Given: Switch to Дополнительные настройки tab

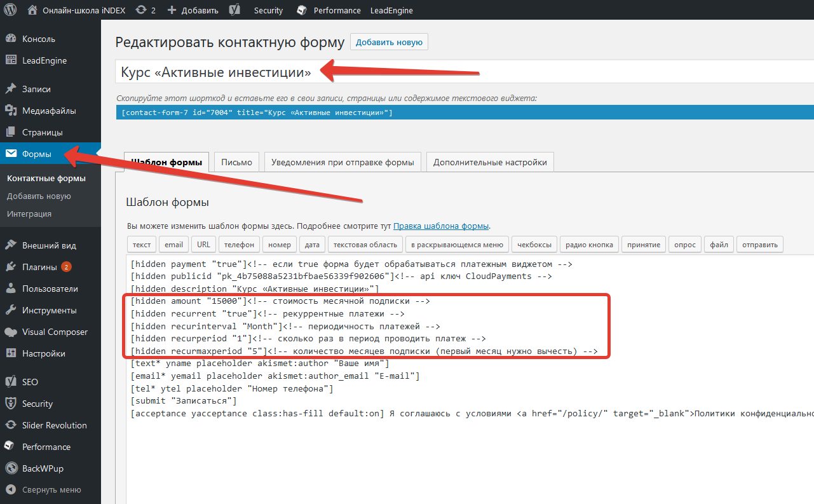Looking at the screenshot, I should (x=490, y=162).
